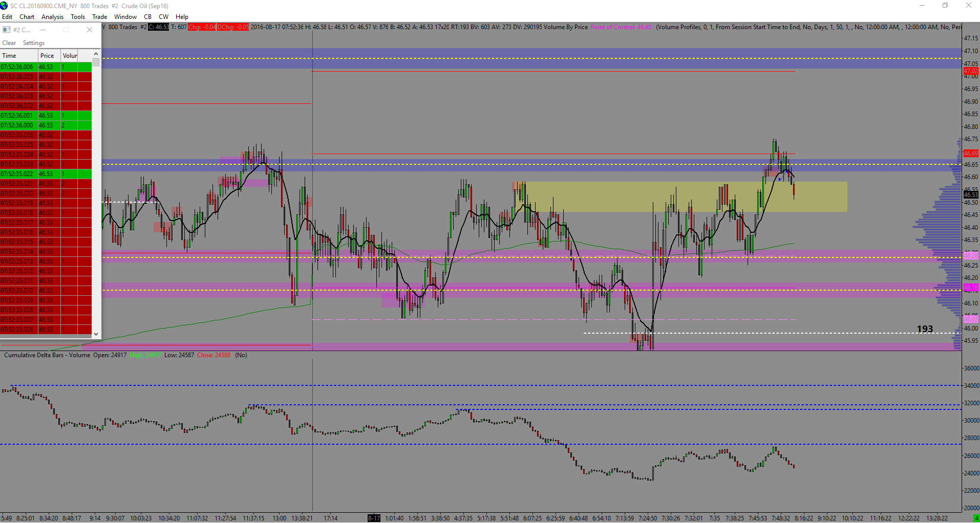Click the Volume column header
Viewport: 980px width, 523px height.
(x=70, y=56)
